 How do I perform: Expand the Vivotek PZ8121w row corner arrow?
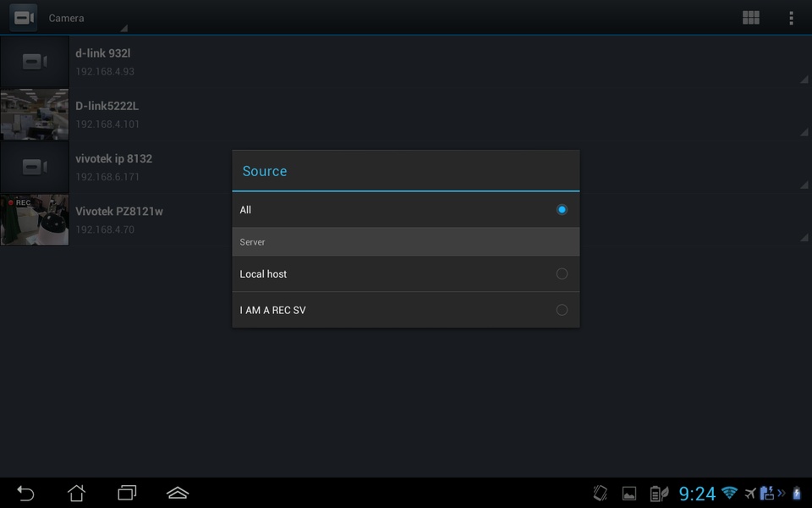[x=804, y=237]
